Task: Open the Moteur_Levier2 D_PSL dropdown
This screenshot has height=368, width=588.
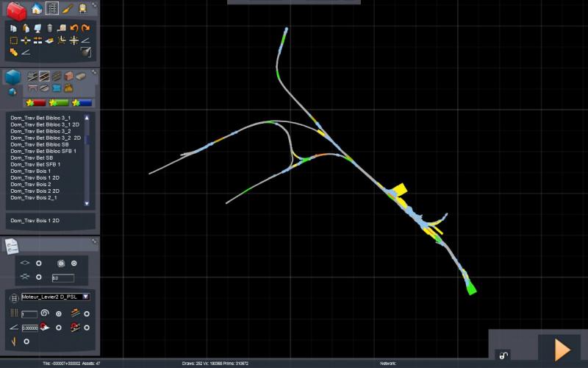Action: click(85, 297)
